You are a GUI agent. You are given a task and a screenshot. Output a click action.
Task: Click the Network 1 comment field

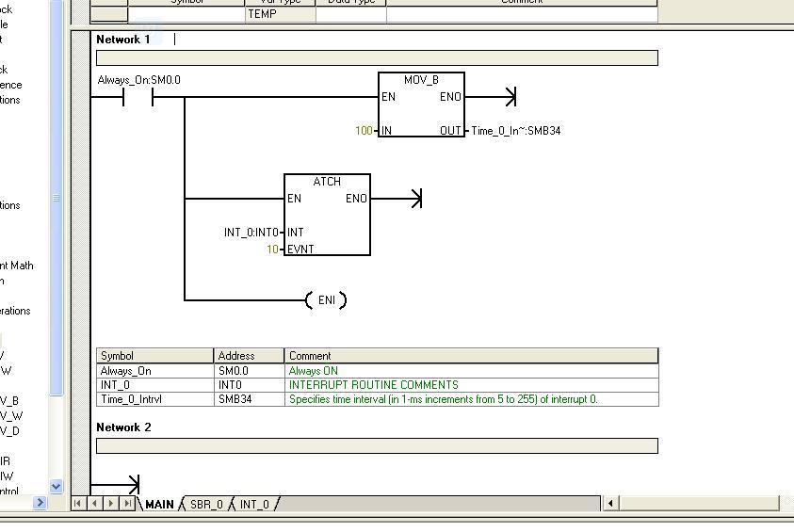(x=377, y=58)
